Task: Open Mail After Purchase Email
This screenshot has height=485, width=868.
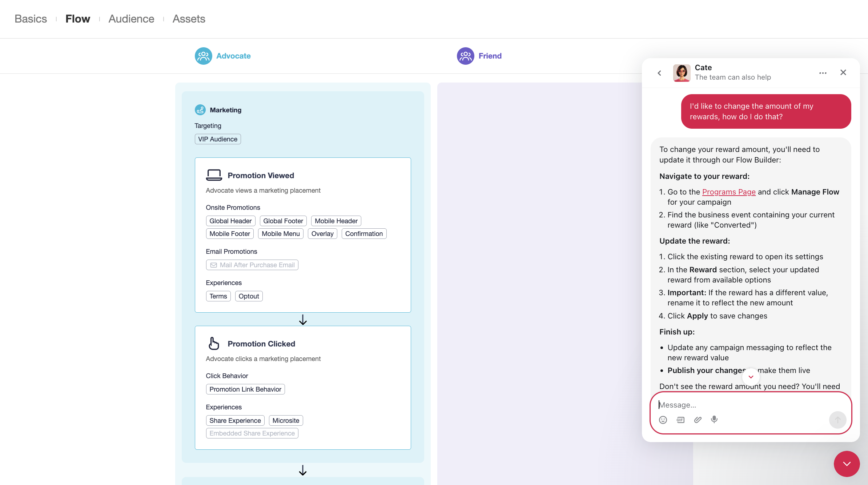Action: click(252, 265)
